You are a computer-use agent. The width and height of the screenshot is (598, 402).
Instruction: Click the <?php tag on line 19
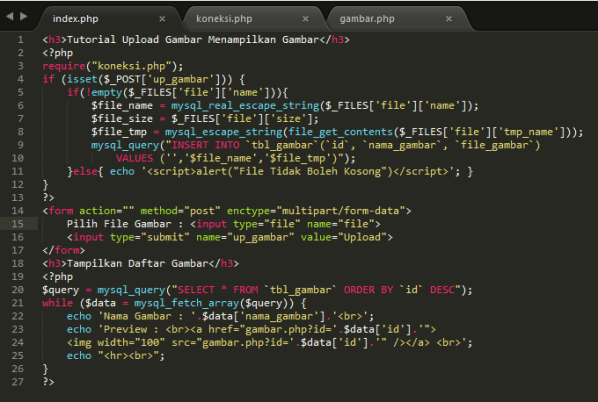pyautogui.click(x=58, y=277)
